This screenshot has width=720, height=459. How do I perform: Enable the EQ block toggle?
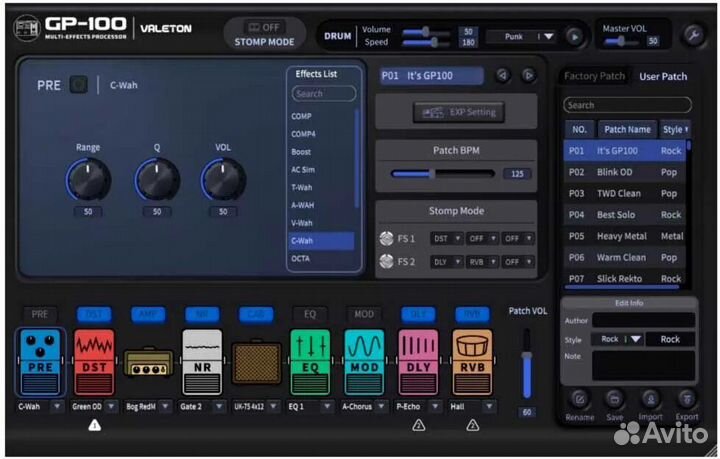pos(310,314)
